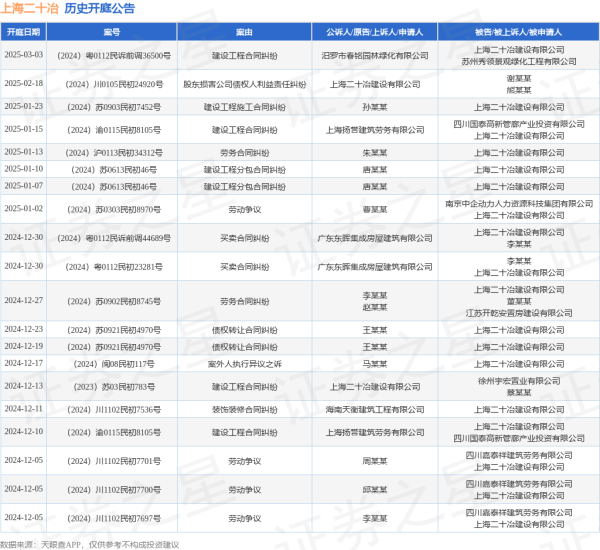Select defendant 徐州宇宏置业有限公司
Image resolution: width=600 pixels, height=550 pixels.
[519, 381]
